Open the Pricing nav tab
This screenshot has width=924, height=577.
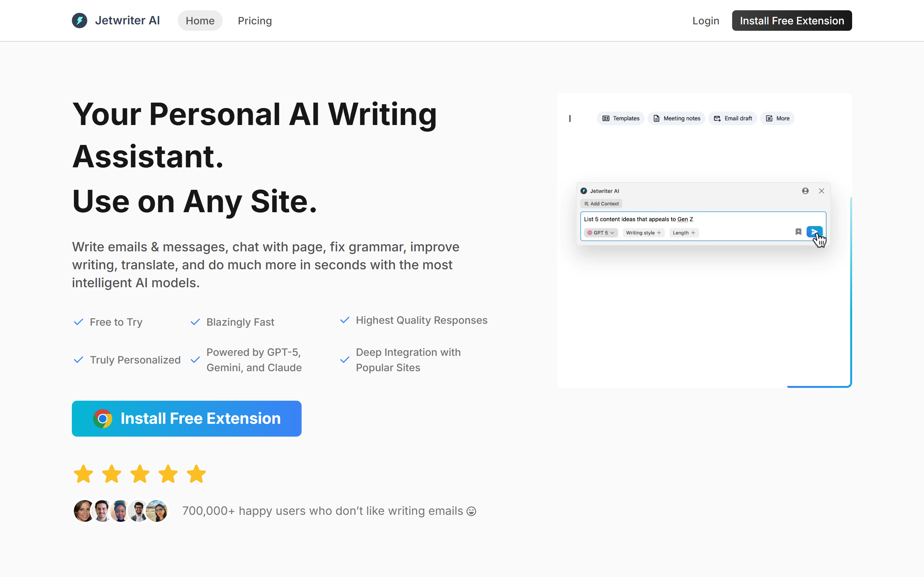click(255, 21)
